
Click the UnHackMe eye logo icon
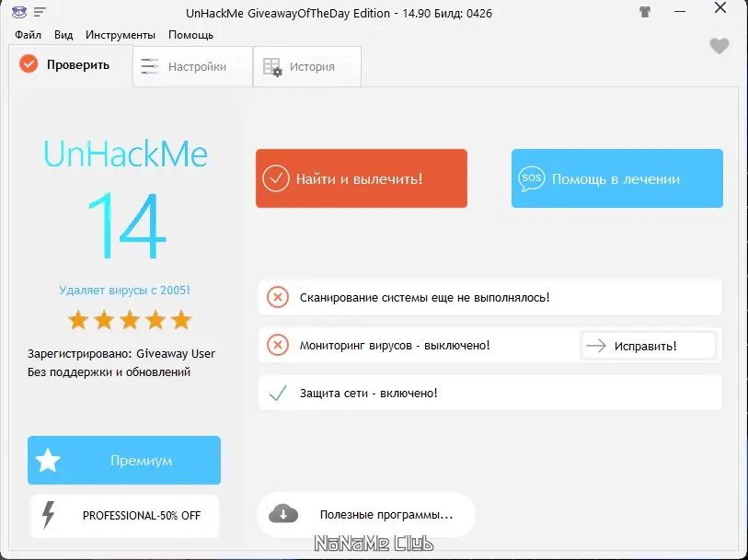point(19,11)
